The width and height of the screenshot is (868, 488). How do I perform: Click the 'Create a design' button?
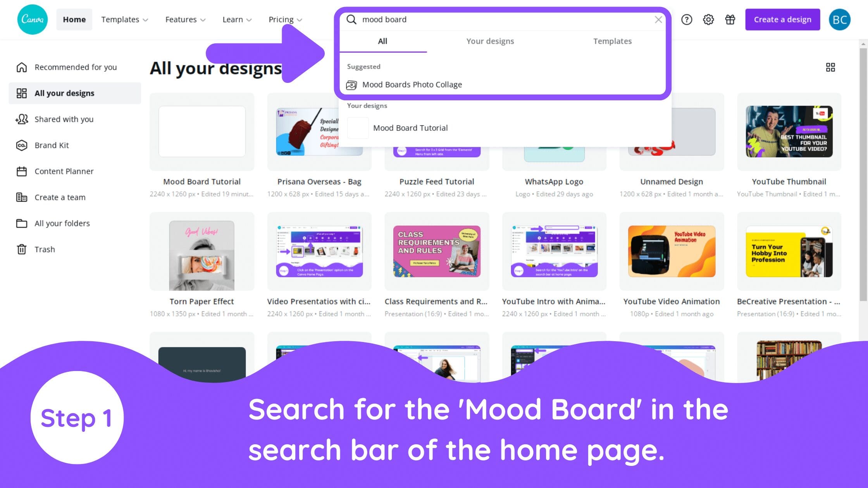(782, 19)
